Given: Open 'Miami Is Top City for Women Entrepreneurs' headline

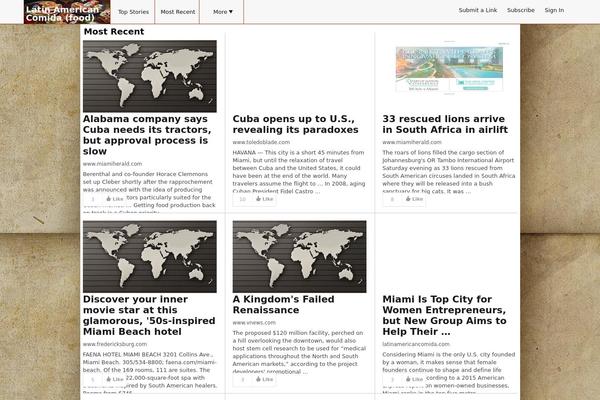Looking at the screenshot, I should 444,315.
